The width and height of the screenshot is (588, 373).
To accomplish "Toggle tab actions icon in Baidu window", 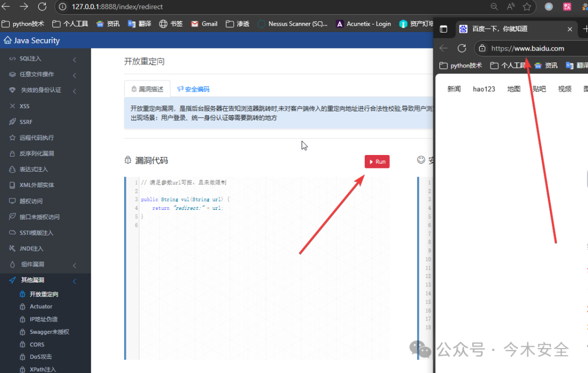I will coord(443,29).
